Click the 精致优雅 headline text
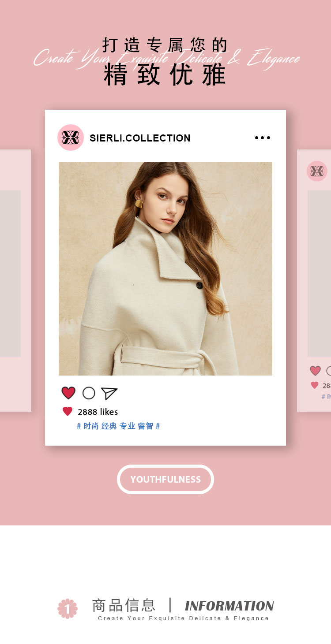 click(x=165, y=74)
